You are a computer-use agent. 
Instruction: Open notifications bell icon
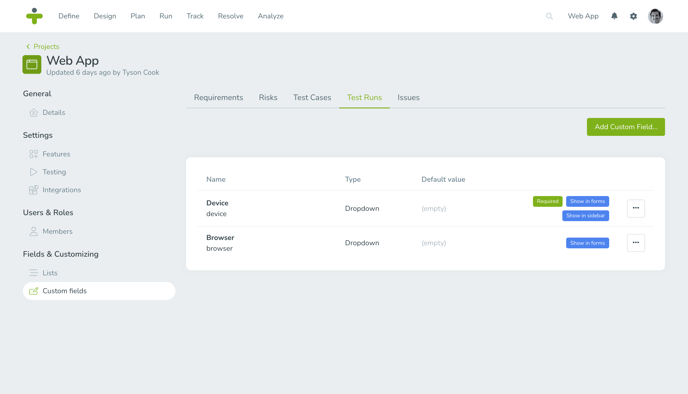[x=614, y=16]
